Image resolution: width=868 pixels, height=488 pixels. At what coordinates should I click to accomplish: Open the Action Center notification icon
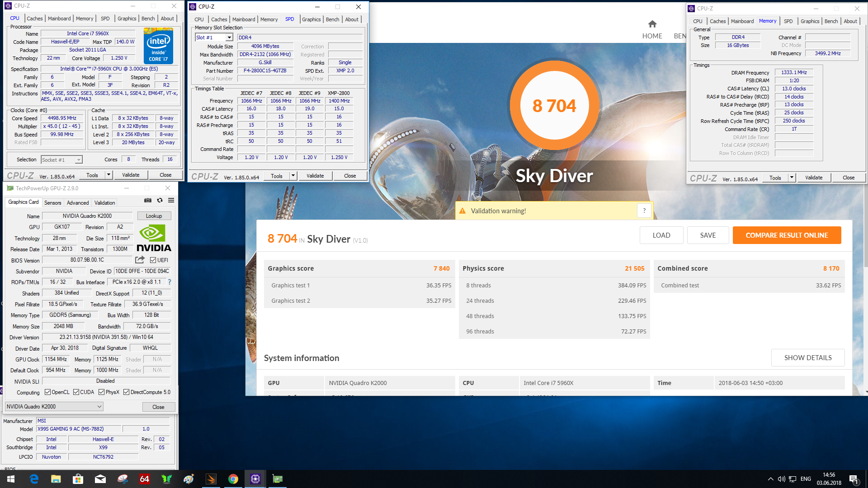pyautogui.click(x=854, y=479)
